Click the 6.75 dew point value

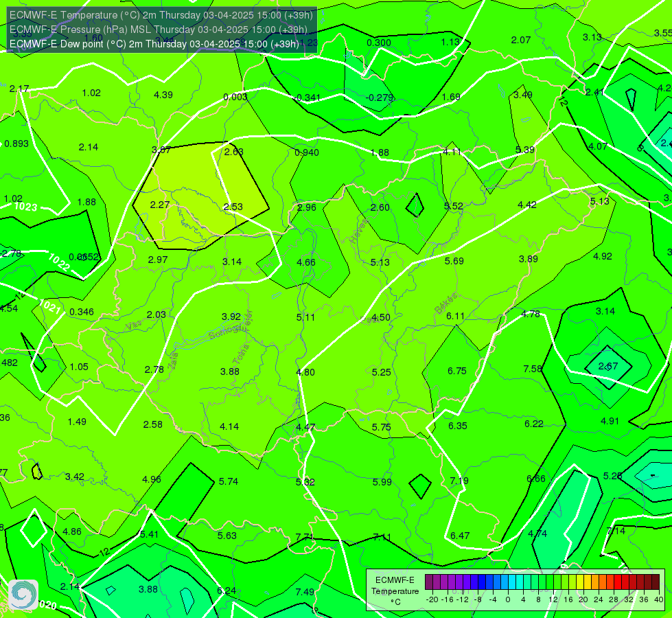point(457,371)
